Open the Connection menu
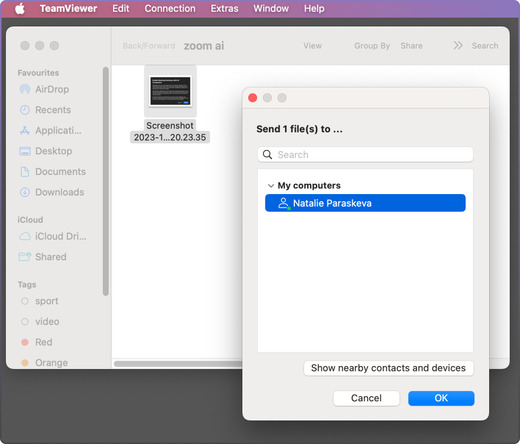This screenshot has height=444, width=520. 170,8
